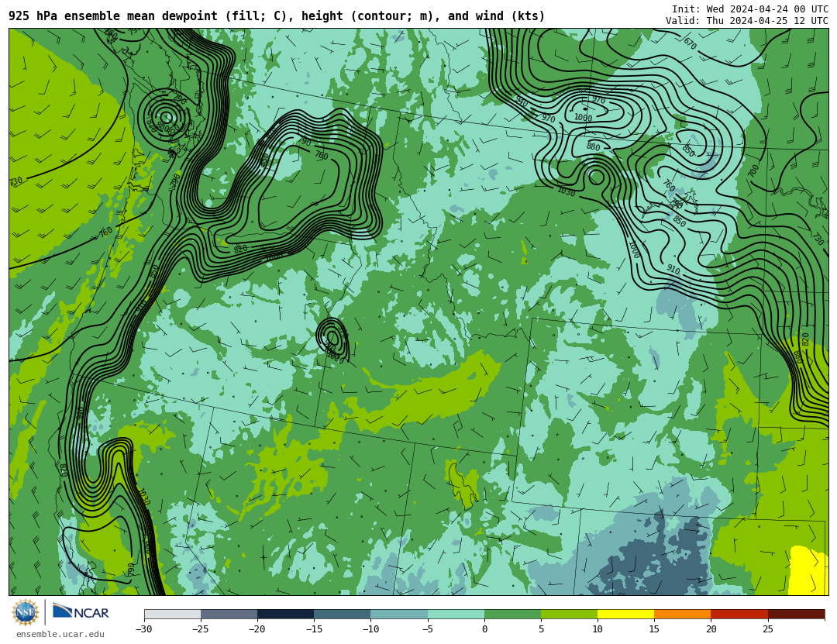Click the '-15' colorbar tick label

[314, 629]
